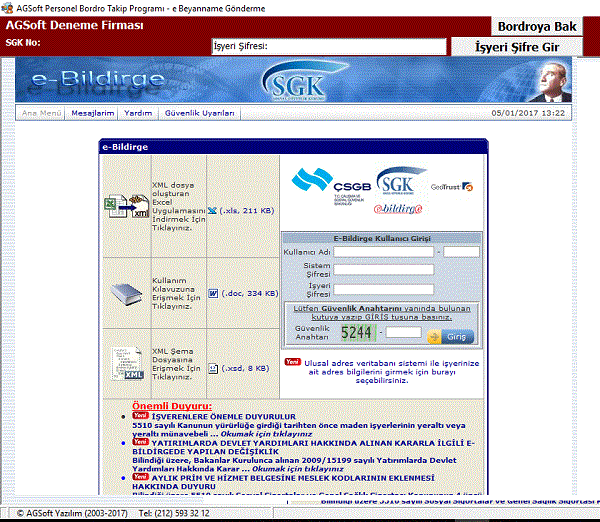Click the Atatürk portrait in the banner
600x522 pixels.
click(552, 82)
